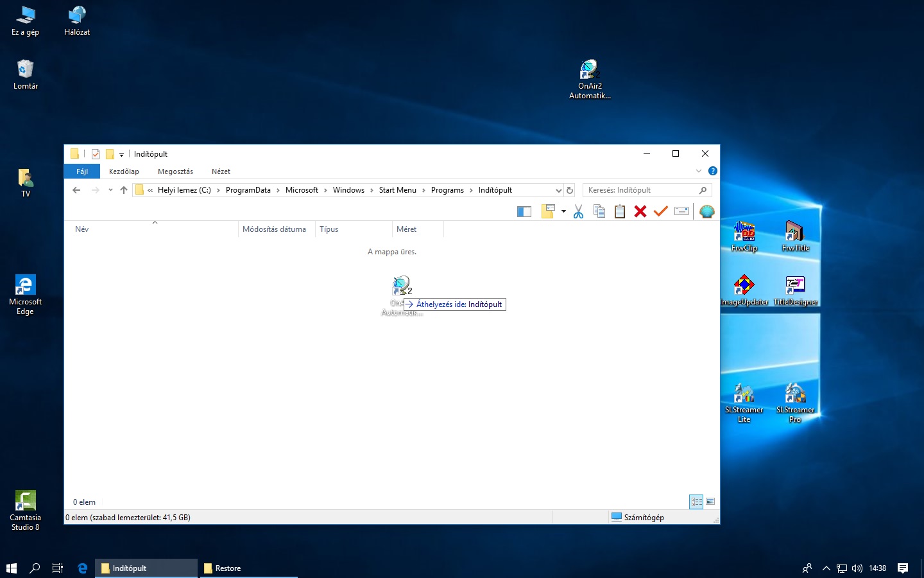The width and height of the screenshot is (924, 578).
Task: Select Programs breadcrumb in address bar
Action: 447,190
